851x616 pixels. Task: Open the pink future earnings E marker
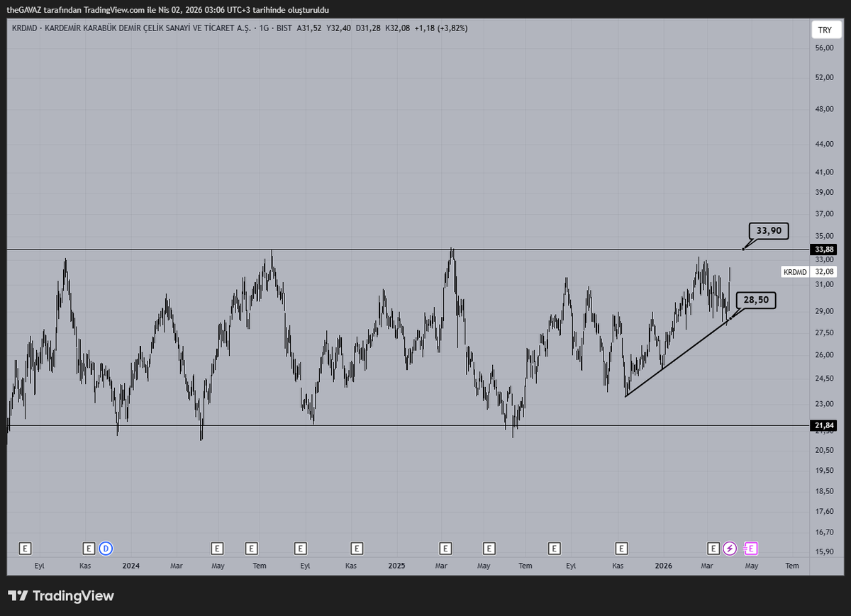[751, 548]
